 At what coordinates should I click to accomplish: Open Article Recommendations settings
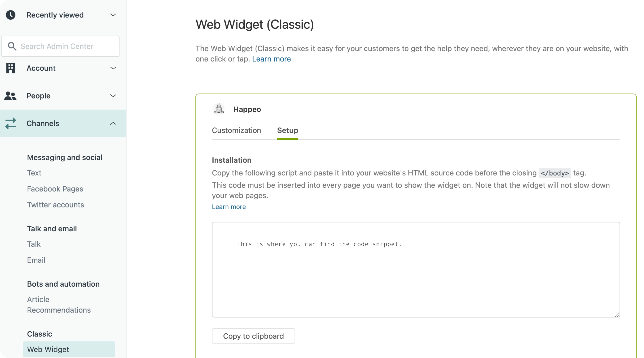click(x=59, y=305)
